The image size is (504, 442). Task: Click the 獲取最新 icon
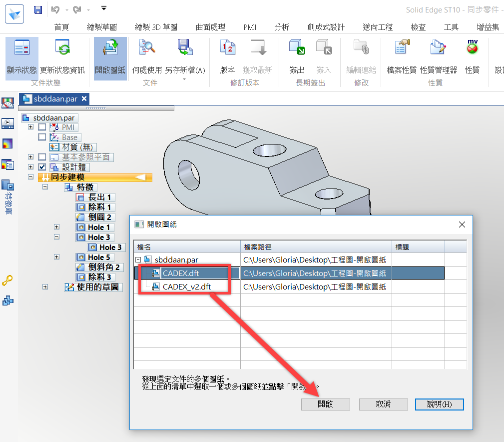[258, 47]
